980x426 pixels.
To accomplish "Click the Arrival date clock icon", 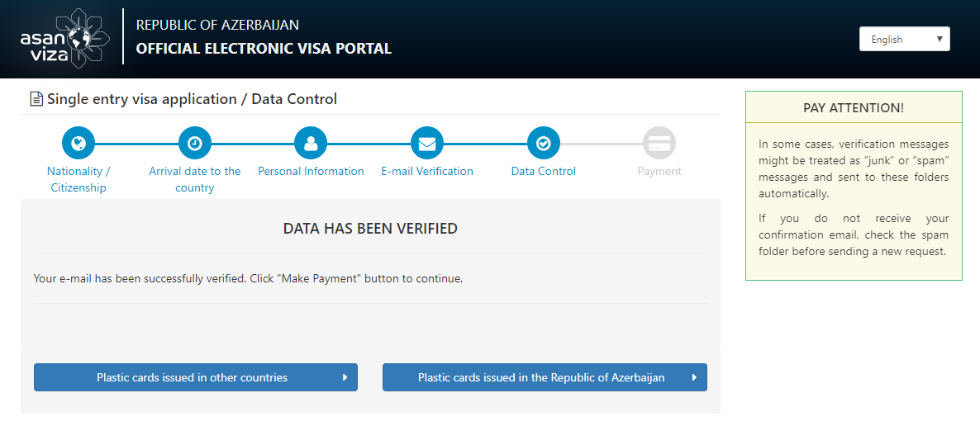I will pyautogui.click(x=194, y=144).
